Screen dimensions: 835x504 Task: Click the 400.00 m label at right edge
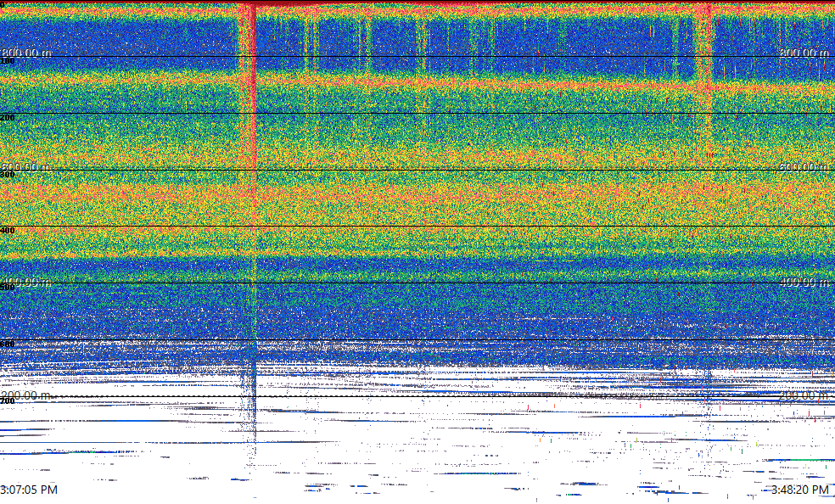pyautogui.click(x=804, y=282)
